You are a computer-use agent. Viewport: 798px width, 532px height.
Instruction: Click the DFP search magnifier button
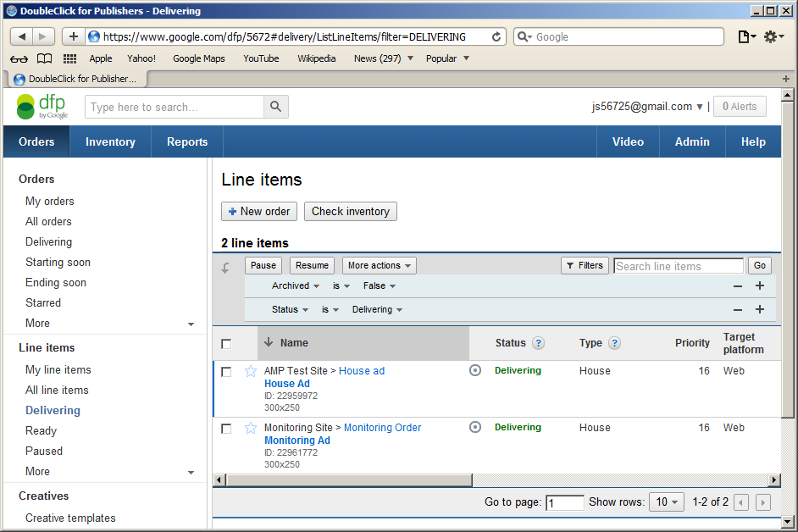pyautogui.click(x=276, y=107)
